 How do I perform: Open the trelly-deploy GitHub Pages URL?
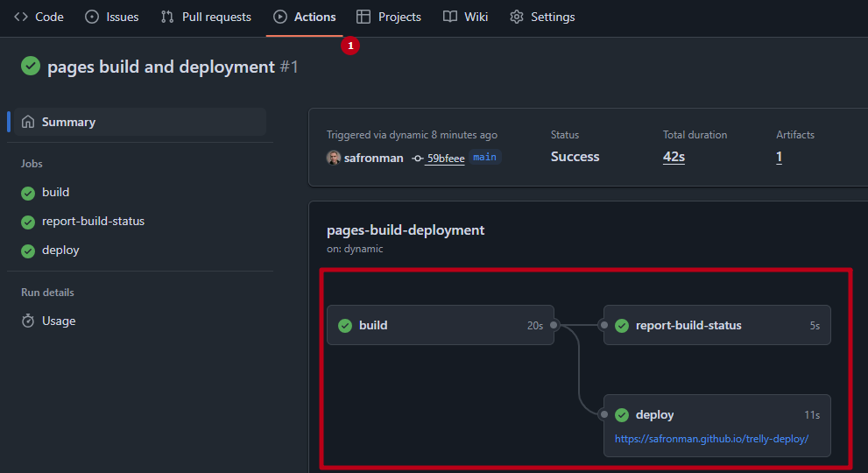(x=711, y=439)
